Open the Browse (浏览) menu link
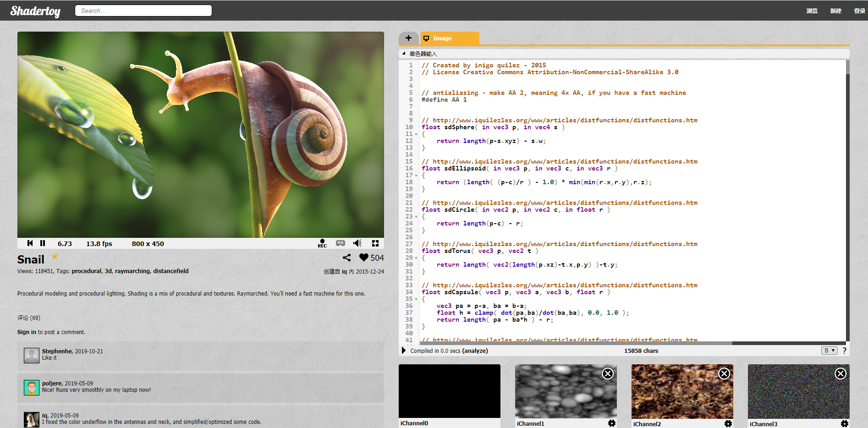The height and width of the screenshot is (428, 868). [x=812, y=11]
